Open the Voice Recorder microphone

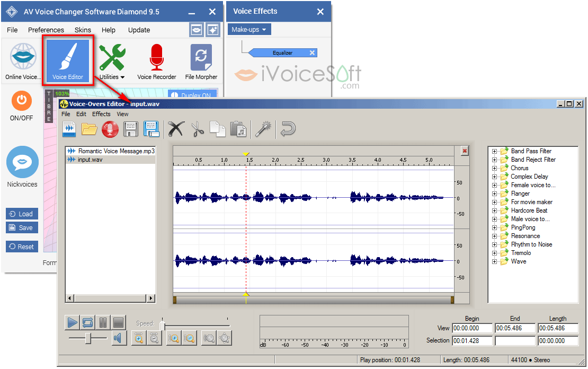click(x=156, y=61)
